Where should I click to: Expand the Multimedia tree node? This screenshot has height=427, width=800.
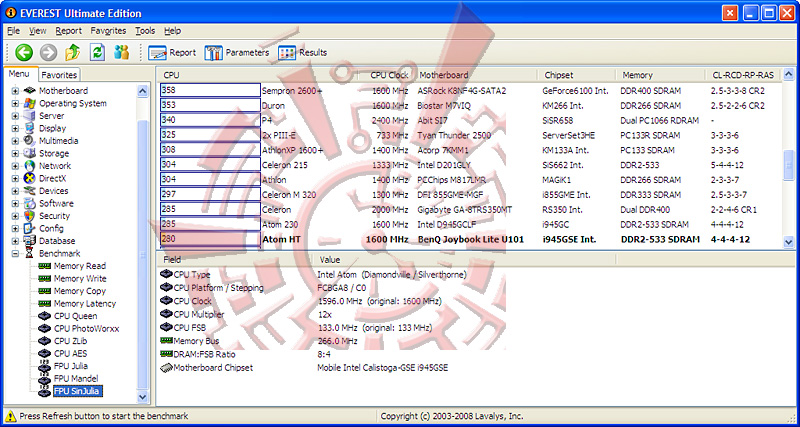(15, 141)
